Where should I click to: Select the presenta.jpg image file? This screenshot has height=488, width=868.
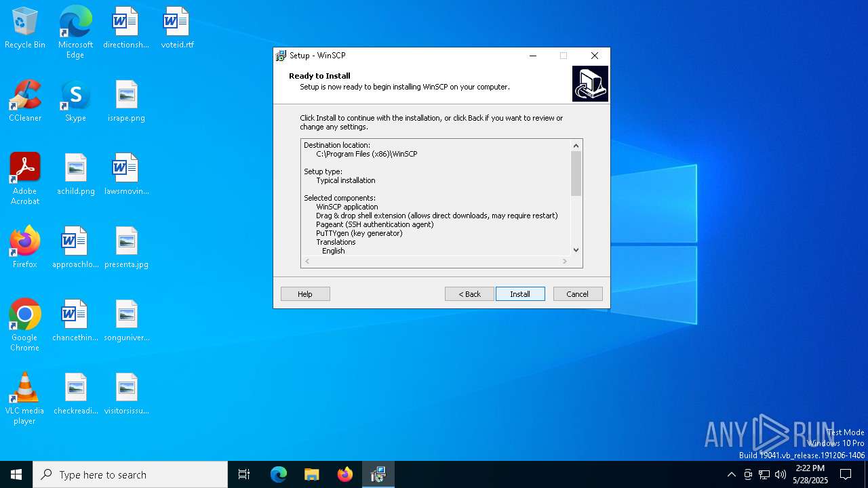[x=126, y=247]
